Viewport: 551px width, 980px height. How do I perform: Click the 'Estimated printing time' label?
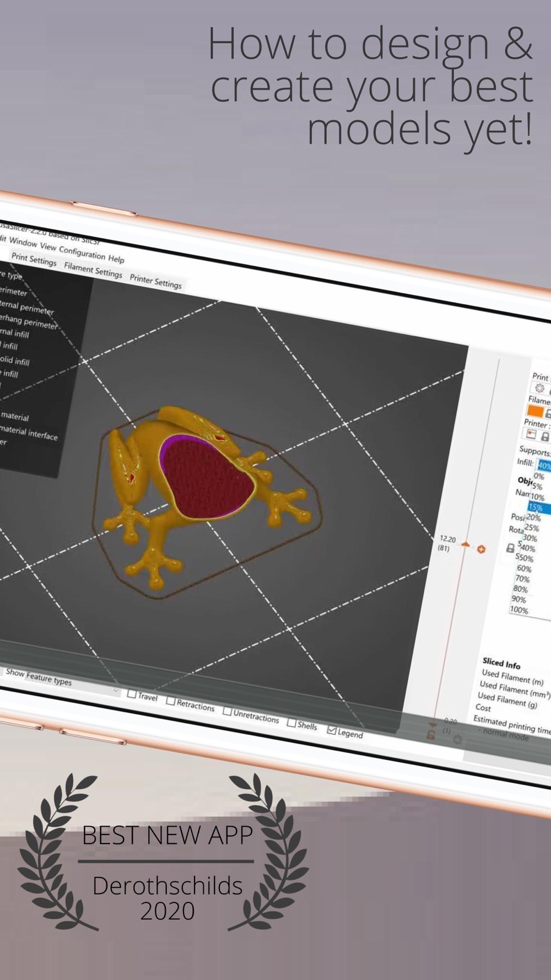512,724
